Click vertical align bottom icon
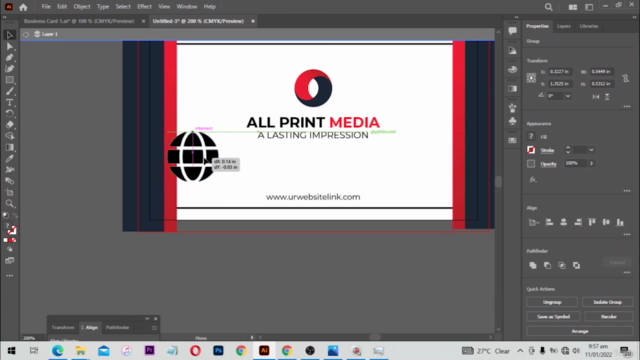The image size is (640, 360). coord(620,222)
